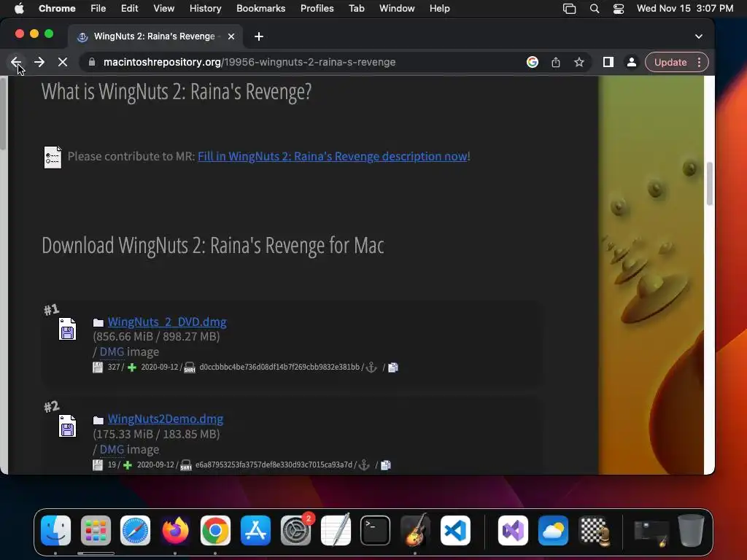Open Safari from the Dock
Image resolution: width=747 pixels, height=560 pixels.
click(x=135, y=531)
